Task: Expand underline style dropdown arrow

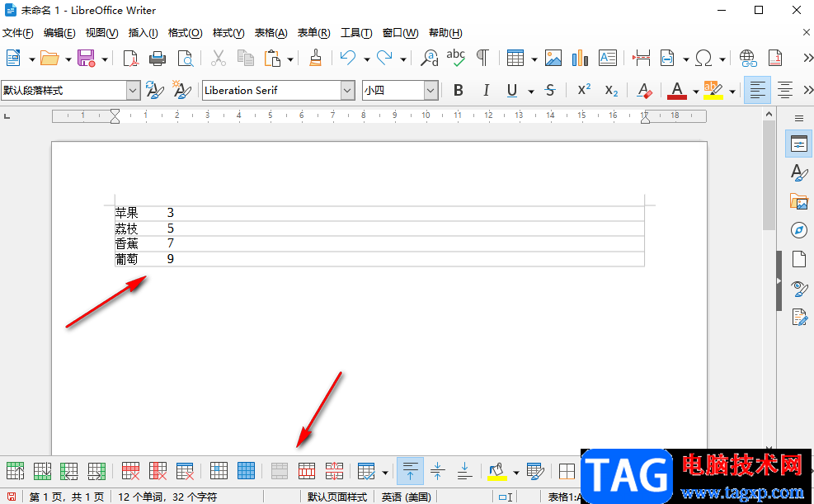Action: pyautogui.click(x=530, y=92)
